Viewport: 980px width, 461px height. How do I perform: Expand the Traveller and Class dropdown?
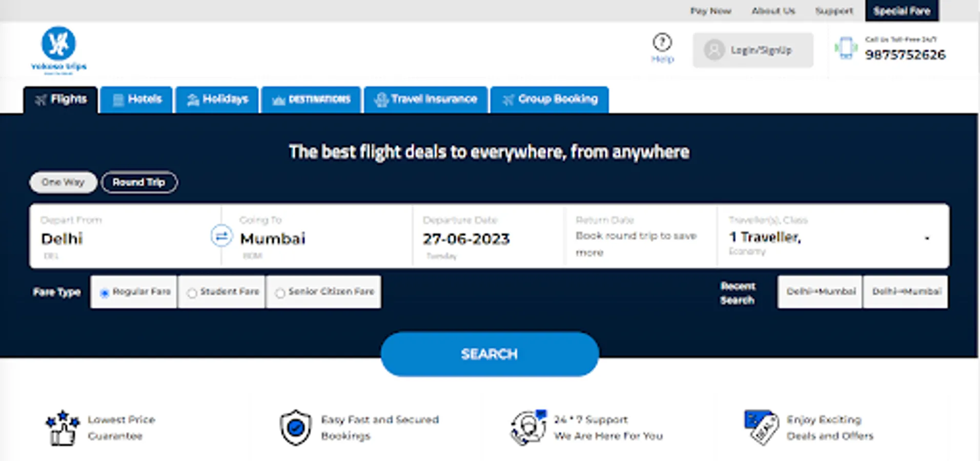coord(833,236)
